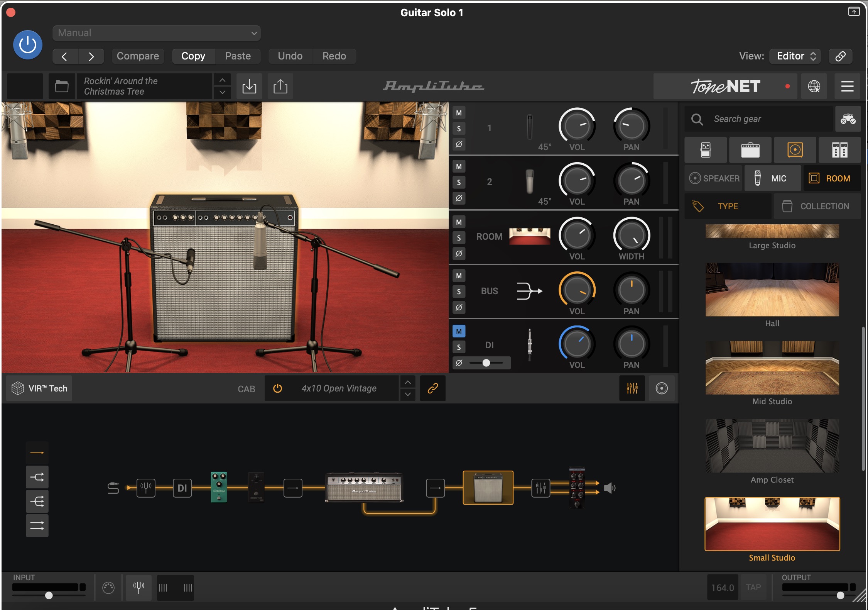Unmute the DI channel

coord(459,331)
